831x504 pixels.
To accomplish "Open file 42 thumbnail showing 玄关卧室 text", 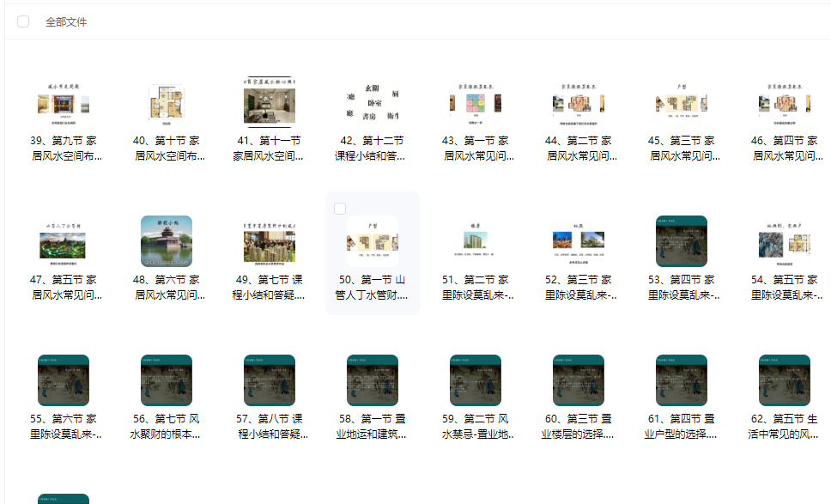I will click(x=372, y=103).
